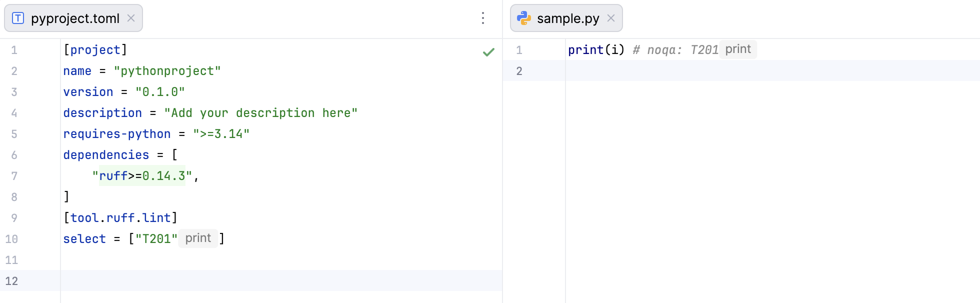This screenshot has width=980, height=303.
Task: Click the Python file icon on sample.py
Action: 523,18
